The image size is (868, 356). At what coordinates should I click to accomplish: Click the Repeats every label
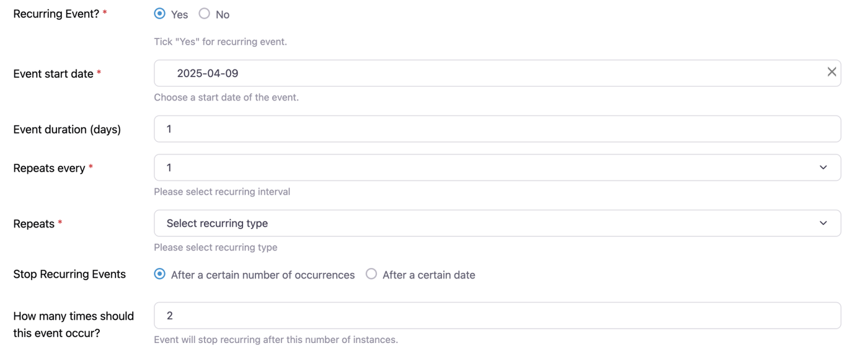49,168
